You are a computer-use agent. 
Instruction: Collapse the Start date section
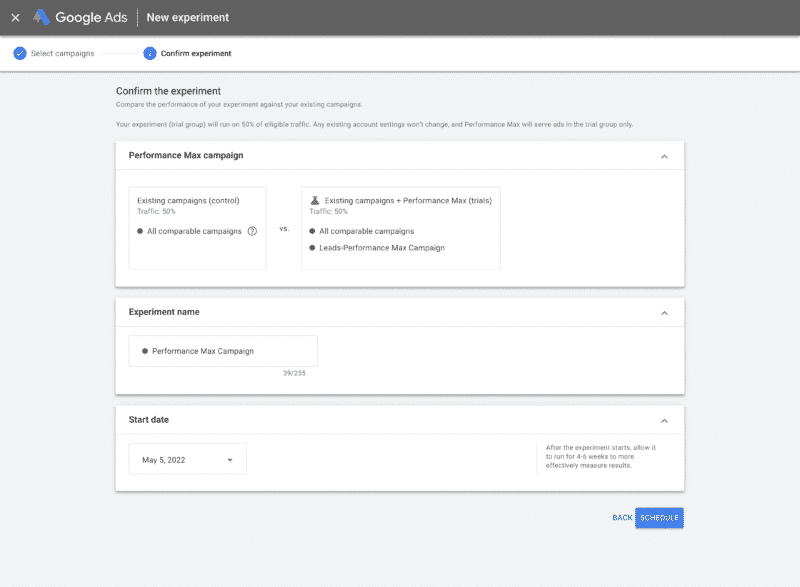coord(664,420)
